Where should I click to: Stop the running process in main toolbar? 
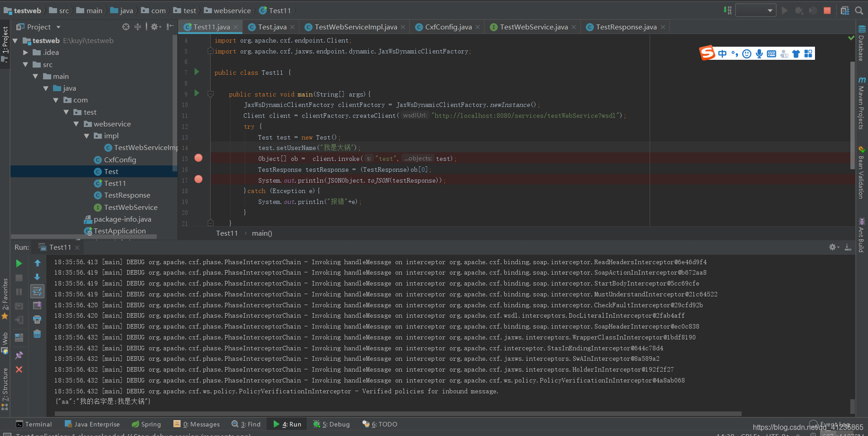tap(827, 10)
